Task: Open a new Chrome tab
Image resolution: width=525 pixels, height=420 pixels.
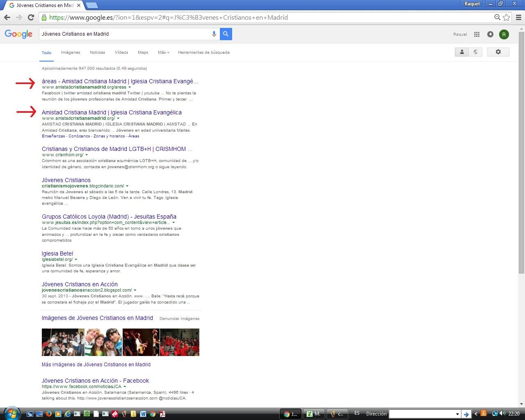Action: 92,5
